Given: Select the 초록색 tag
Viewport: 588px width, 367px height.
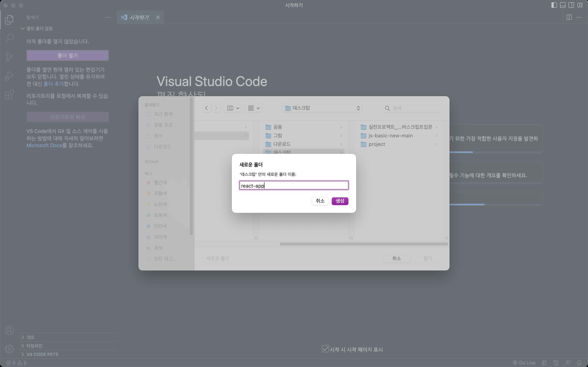Looking at the screenshot, I should [157, 215].
